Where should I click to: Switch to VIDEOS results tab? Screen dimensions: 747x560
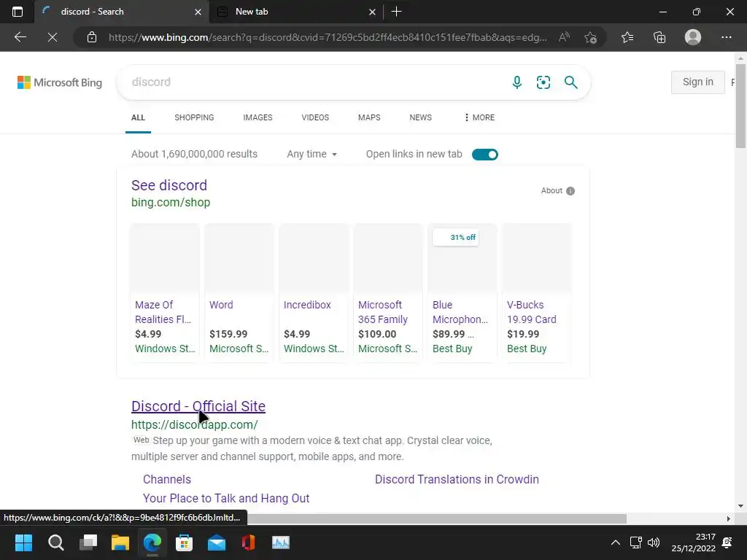(315, 117)
